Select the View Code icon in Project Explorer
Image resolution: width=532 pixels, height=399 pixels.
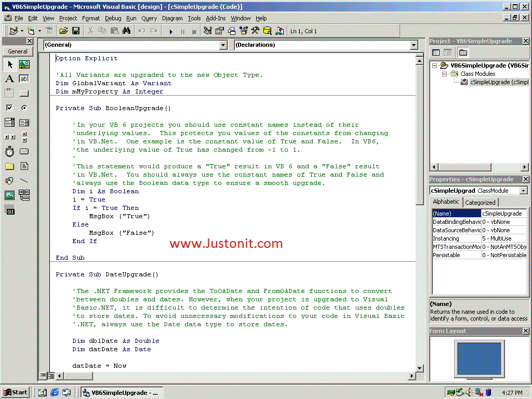[x=435, y=52]
